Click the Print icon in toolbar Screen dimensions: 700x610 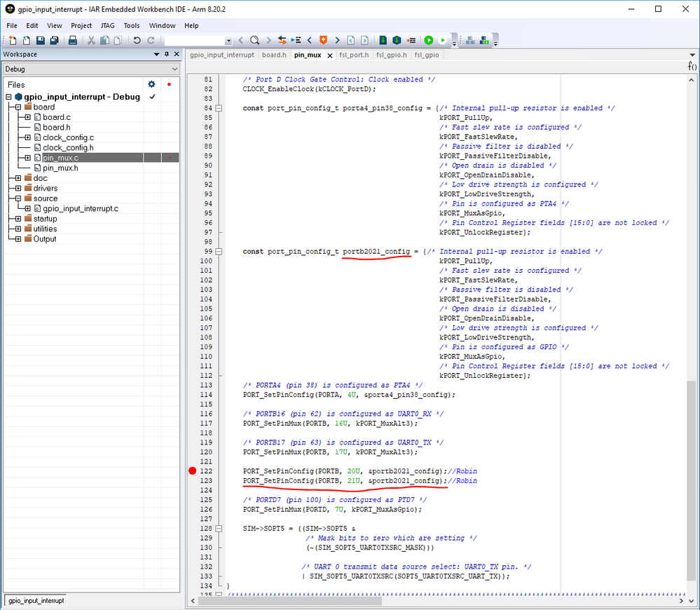pos(72,41)
